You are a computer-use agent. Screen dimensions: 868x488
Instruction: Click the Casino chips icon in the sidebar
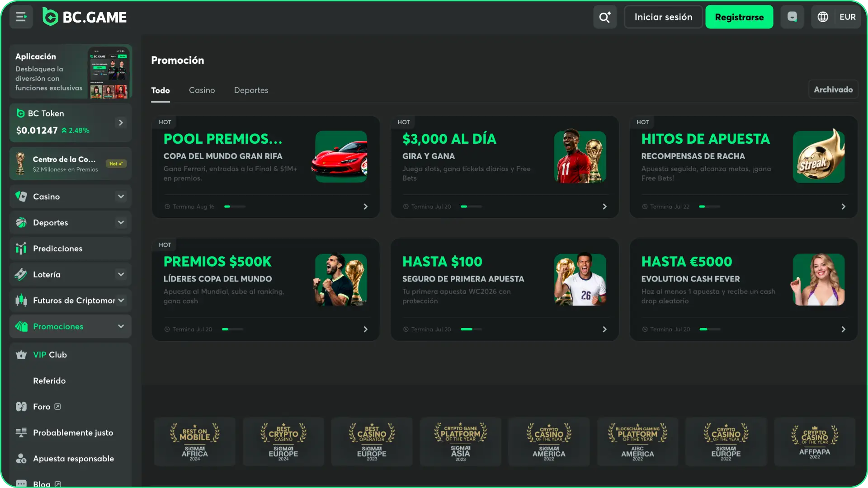coord(21,197)
